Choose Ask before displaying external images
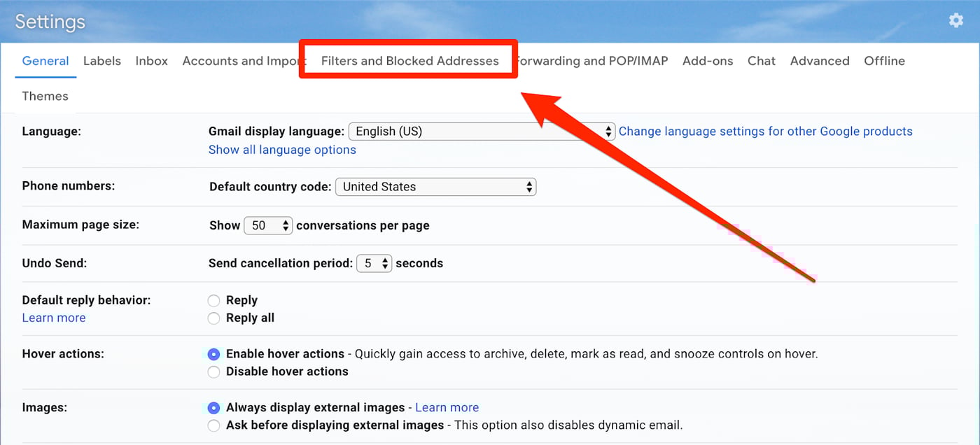Image resolution: width=980 pixels, height=445 pixels. [x=213, y=425]
